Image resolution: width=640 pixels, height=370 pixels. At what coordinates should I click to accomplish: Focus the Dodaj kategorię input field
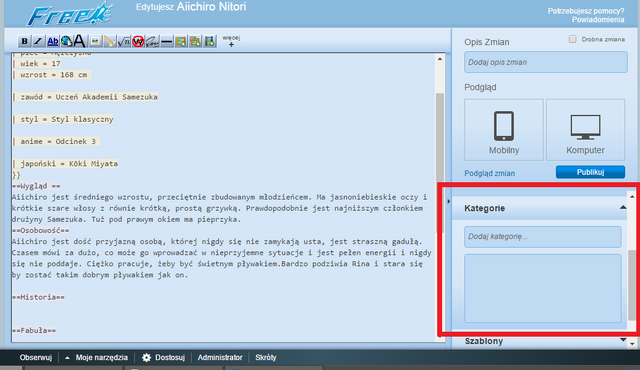543,237
